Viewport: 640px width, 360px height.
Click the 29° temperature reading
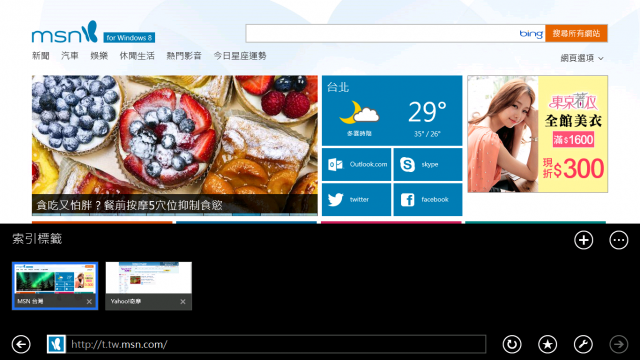427,112
